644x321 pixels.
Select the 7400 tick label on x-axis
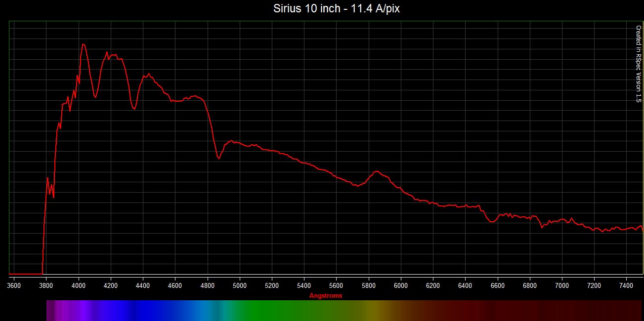click(x=626, y=285)
